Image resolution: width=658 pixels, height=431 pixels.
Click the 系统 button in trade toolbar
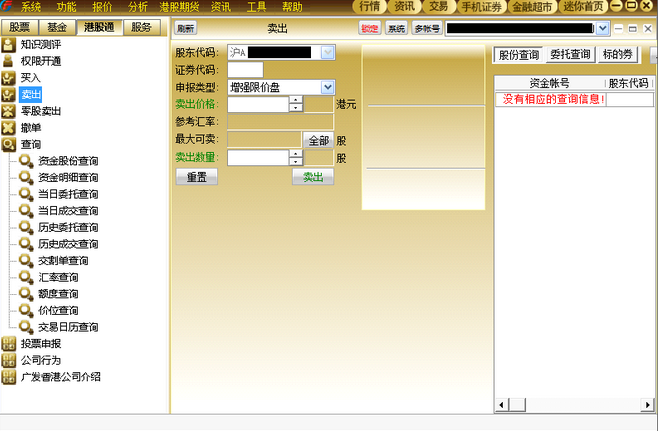click(396, 29)
